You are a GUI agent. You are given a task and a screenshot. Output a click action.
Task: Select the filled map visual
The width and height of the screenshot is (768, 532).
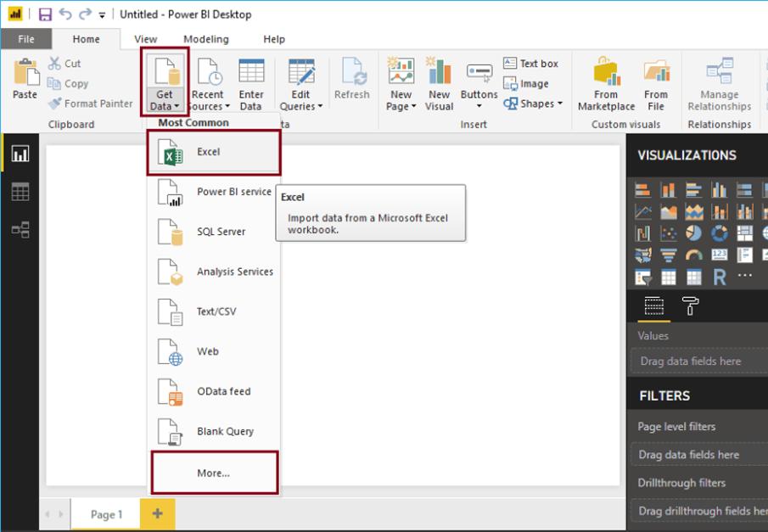[x=643, y=255]
